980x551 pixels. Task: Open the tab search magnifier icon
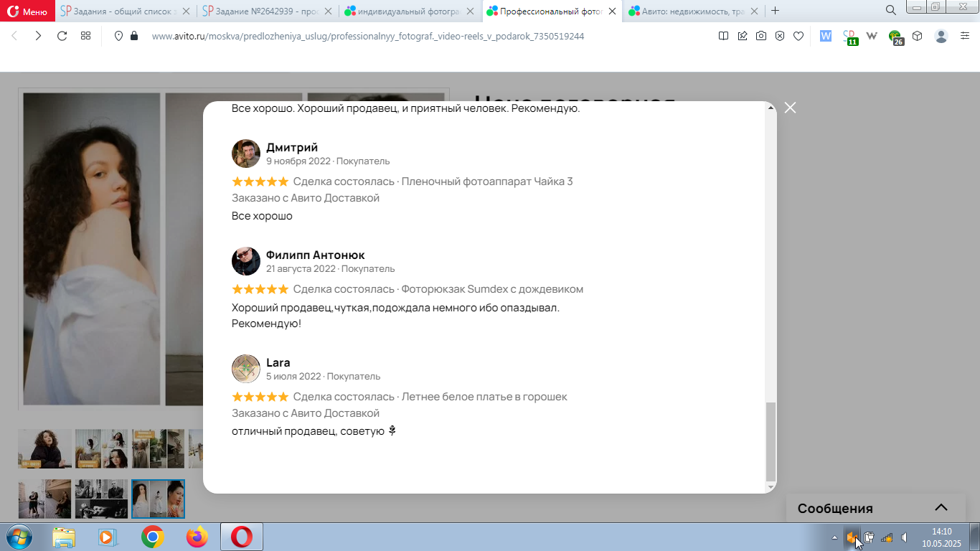[x=891, y=11]
